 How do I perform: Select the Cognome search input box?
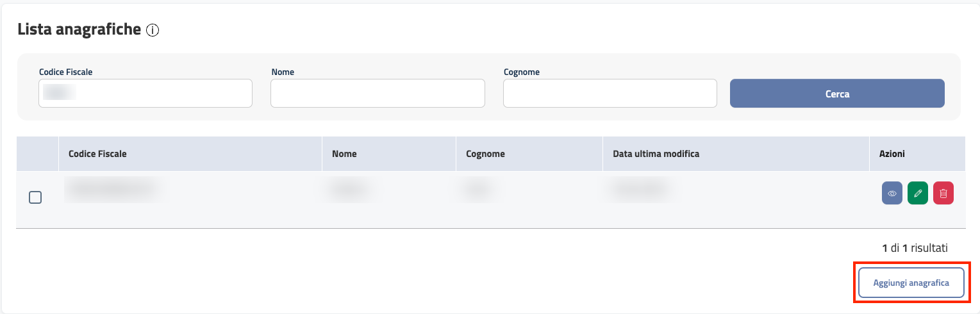[610, 94]
